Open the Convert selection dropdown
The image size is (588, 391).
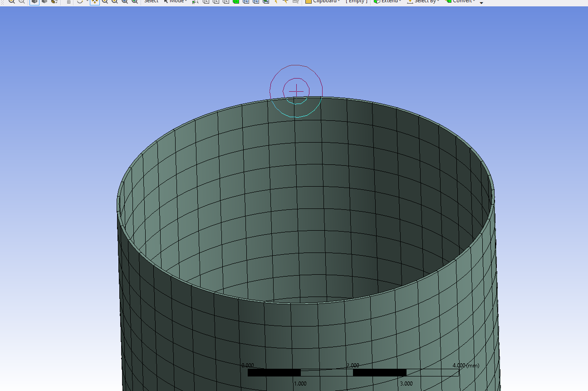coord(461,1)
